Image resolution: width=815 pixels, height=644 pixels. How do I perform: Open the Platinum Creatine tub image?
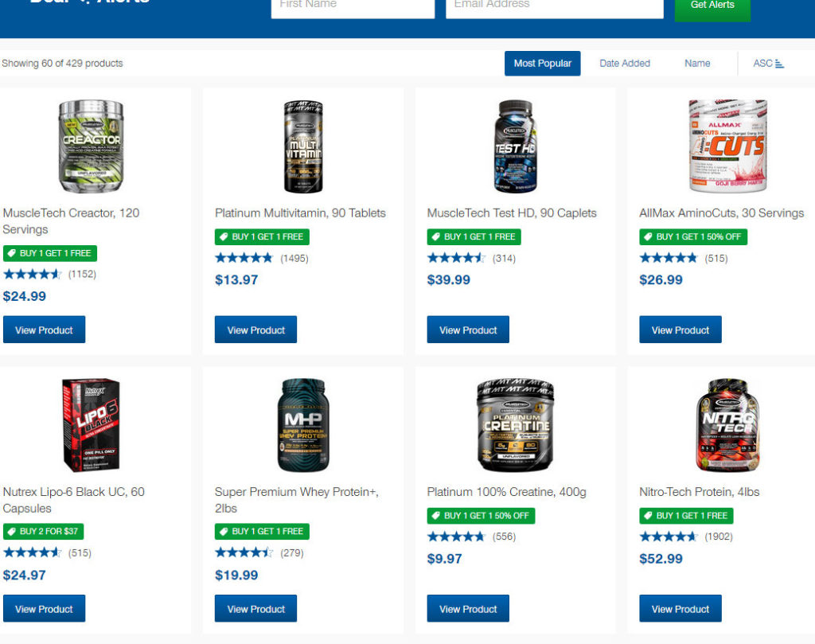[515, 425]
